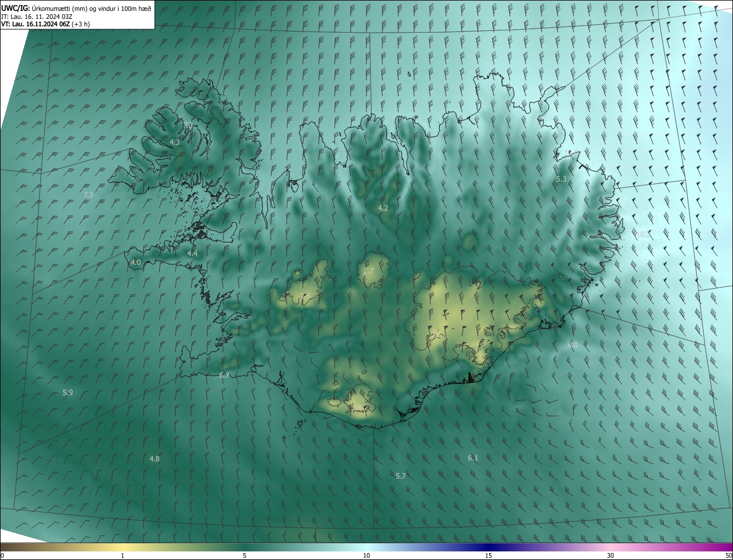Click the 4.0 value on the western peninsula
Viewport: 733px width, 560px height.
point(136,262)
